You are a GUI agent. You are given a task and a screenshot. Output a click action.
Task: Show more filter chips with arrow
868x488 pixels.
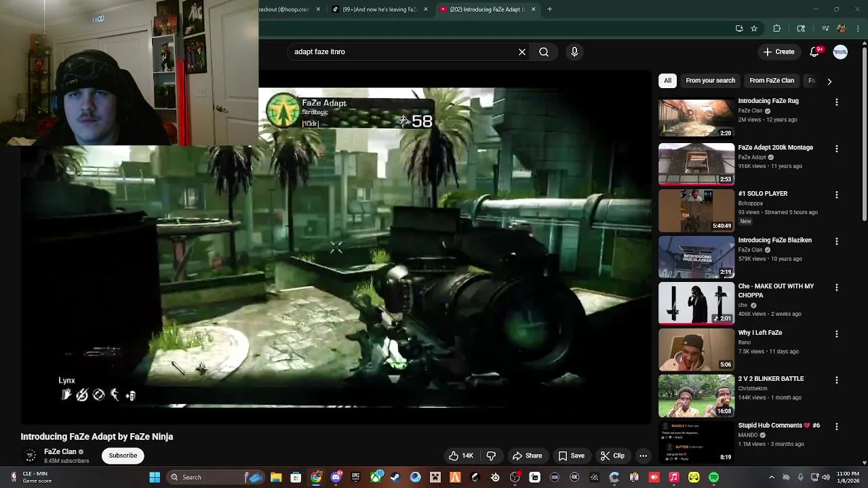click(829, 81)
